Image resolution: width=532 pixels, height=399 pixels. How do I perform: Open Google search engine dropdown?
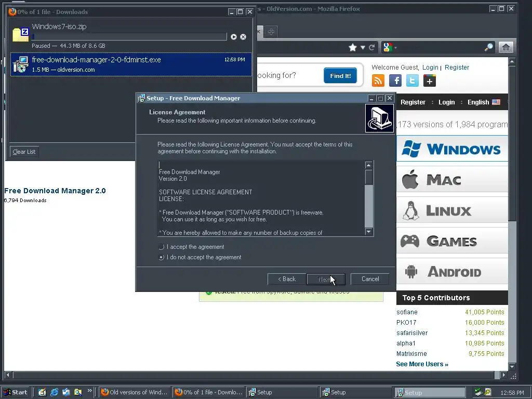tap(390, 47)
